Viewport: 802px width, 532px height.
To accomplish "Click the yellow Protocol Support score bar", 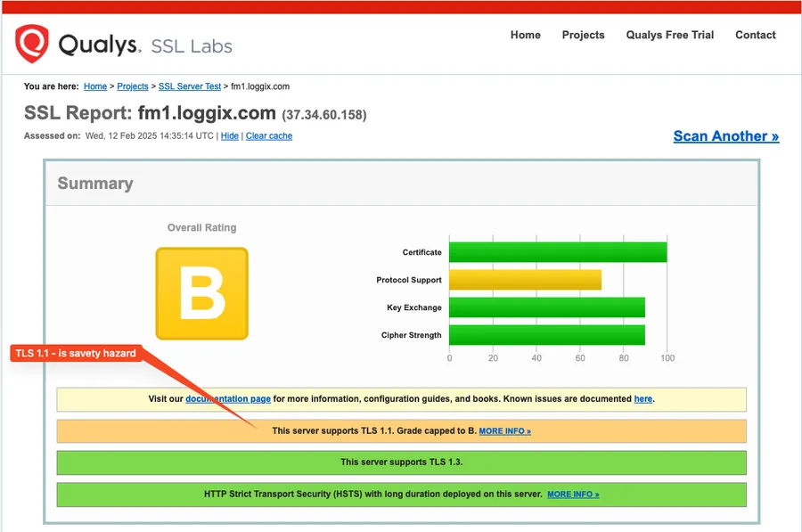I will pyautogui.click(x=525, y=280).
